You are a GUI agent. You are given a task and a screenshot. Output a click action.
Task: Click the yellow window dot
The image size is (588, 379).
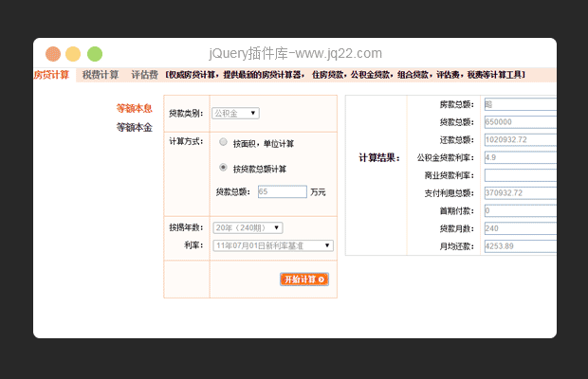[73, 54]
